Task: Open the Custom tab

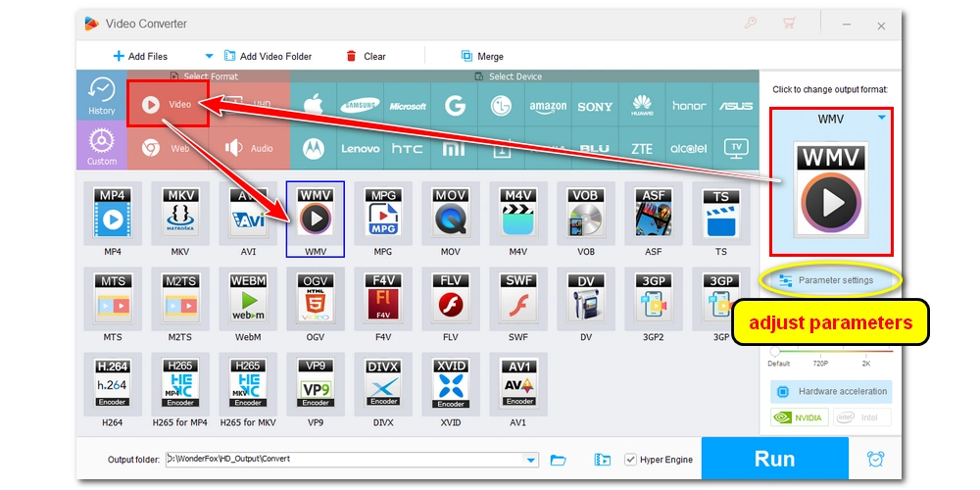Action: pos(101,146)
